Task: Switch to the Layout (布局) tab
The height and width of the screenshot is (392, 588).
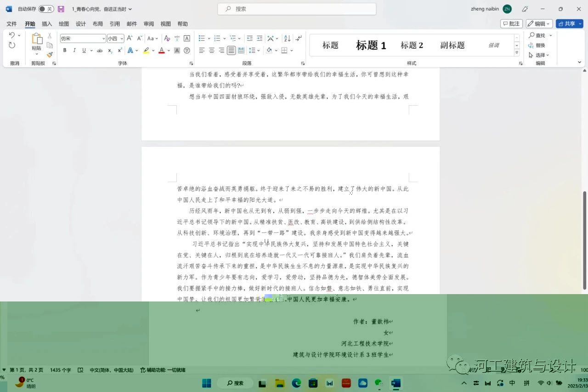Action: [x=98, y=24]
